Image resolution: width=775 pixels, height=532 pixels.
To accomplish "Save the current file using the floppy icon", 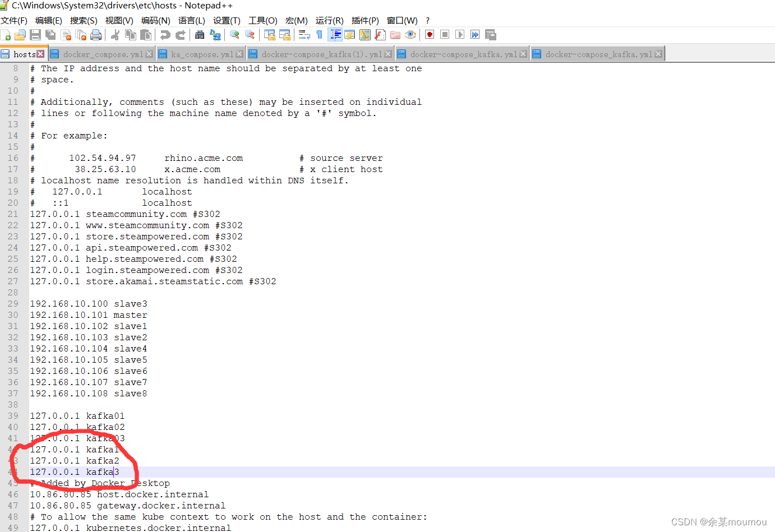I will [35, 35].
